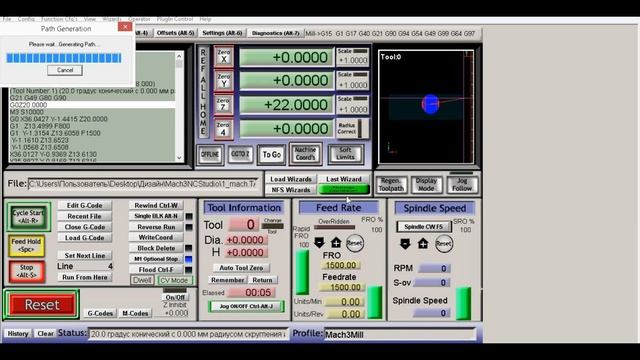Toggle Soft Limits
This screenshot has width=640, height=360.
[x=345, y=154]
